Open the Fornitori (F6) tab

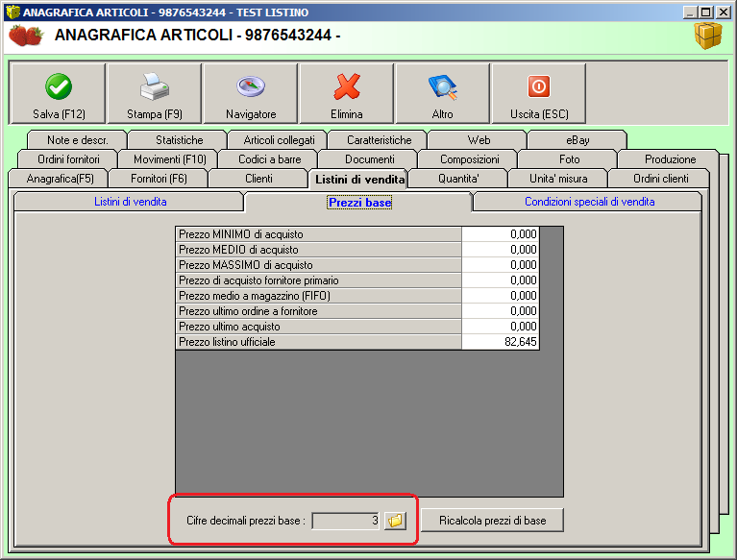tap(159, 179)
